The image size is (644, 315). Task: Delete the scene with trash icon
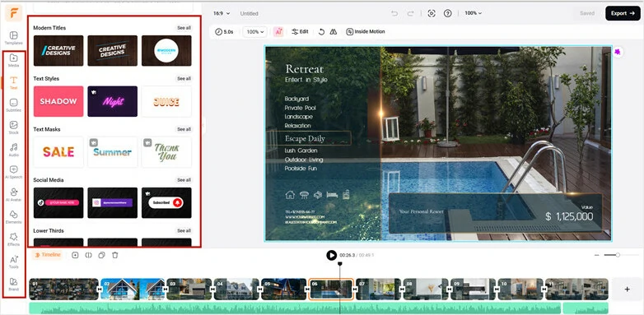tap(115, 255)
